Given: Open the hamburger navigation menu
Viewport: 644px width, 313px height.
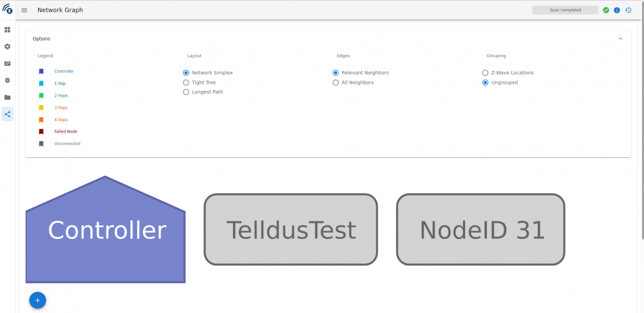Looking at the screenshot, I should pyautogui.click(x=24, y=10).
